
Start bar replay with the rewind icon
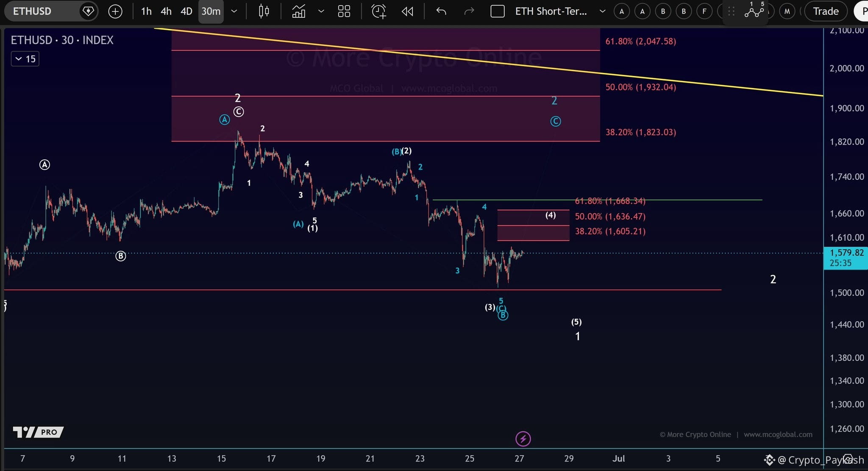click(407, 11)
